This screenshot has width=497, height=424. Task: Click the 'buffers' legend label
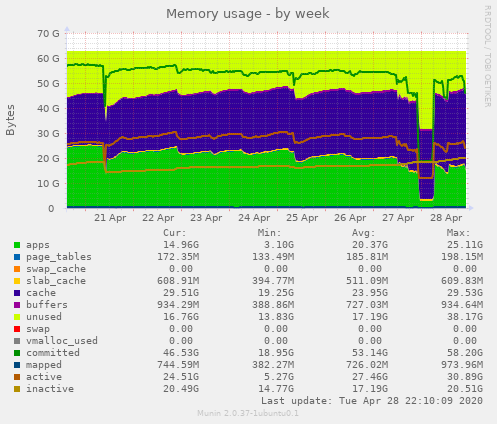tap(47, 305)
